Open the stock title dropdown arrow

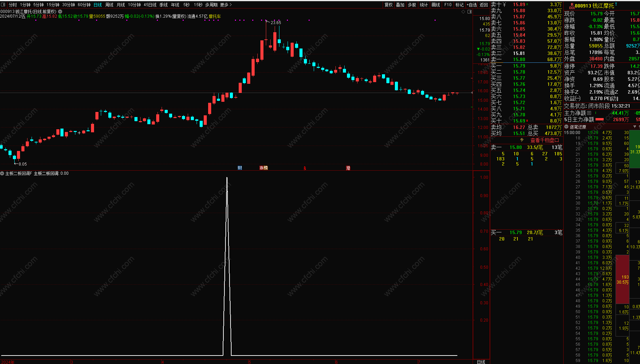60,12
